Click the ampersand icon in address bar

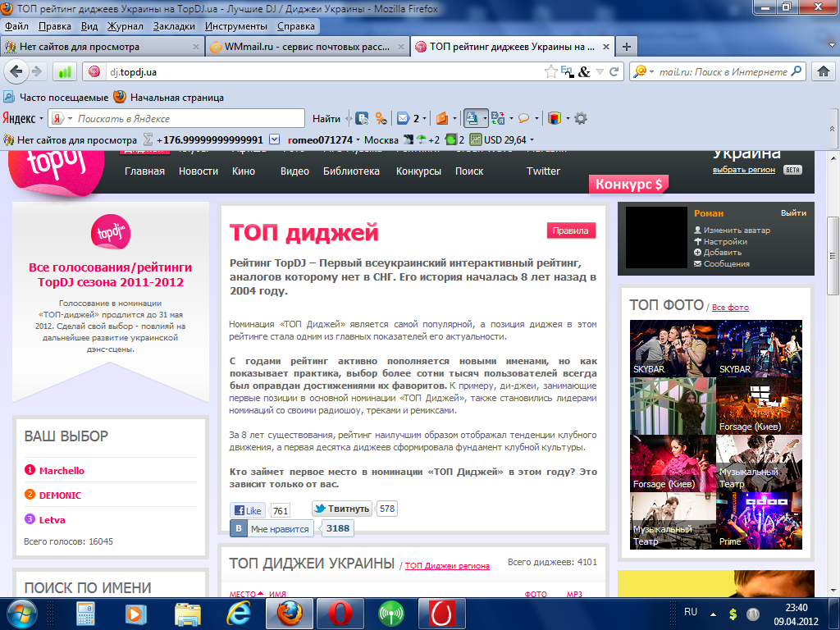[x=584, y=71]
